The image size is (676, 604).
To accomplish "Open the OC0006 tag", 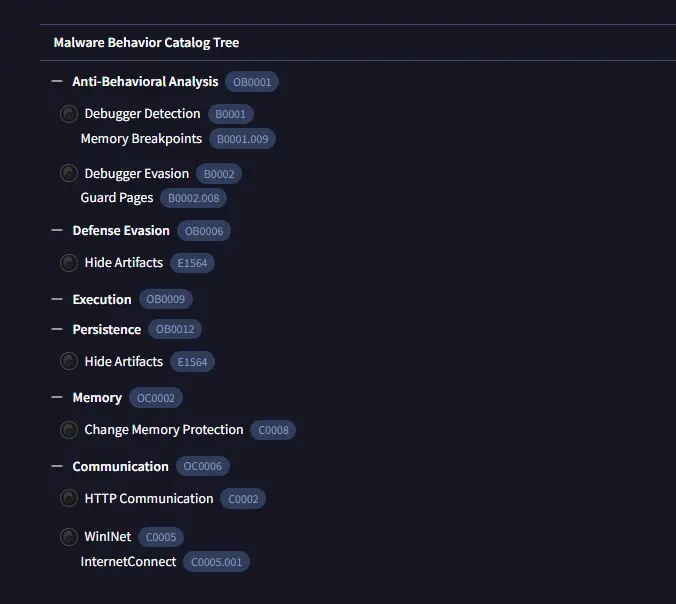I will pyautogui.click(x=203, y=466).
